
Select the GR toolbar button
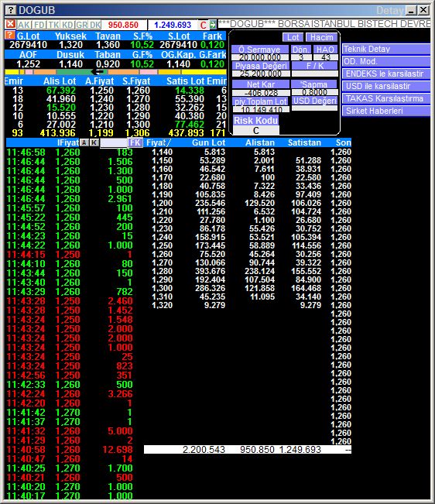[81, 25]
